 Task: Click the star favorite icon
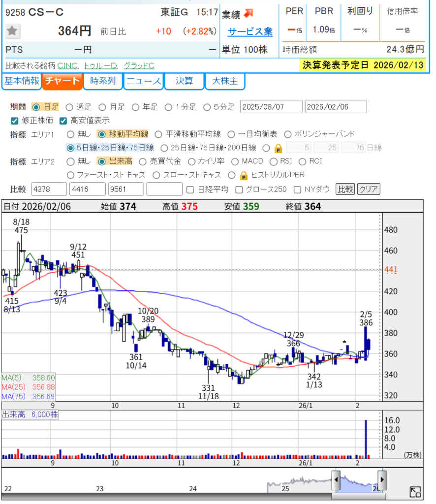click(13, 31)
